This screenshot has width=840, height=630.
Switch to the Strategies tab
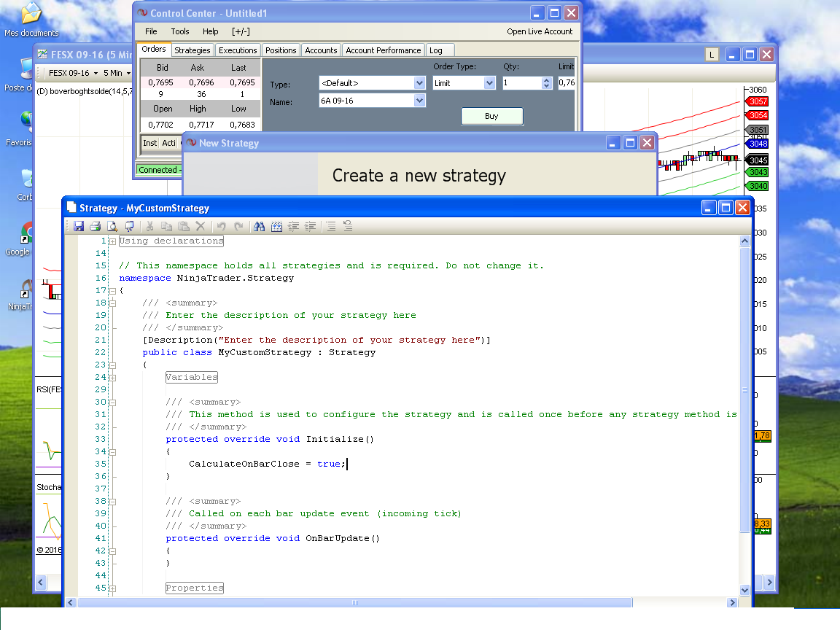point(192,50)
